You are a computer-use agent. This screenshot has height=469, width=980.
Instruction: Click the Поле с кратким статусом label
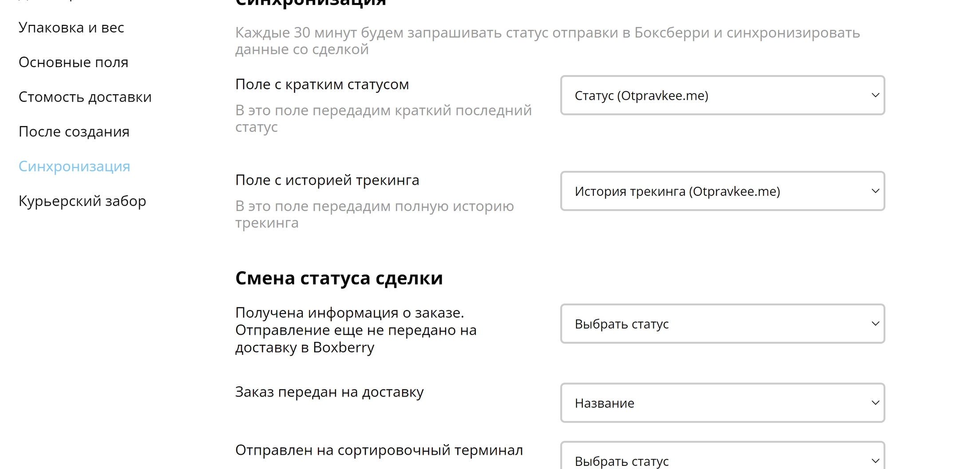(x=322, y=84)
